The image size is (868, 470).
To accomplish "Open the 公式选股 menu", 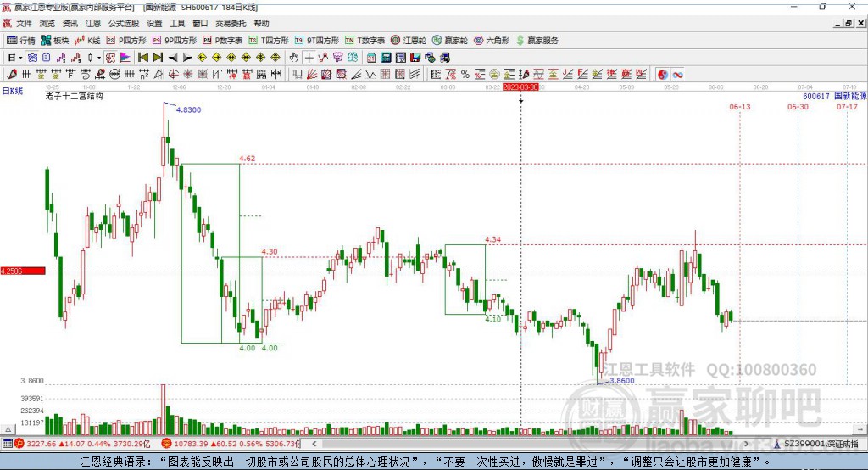I will point(124,23).
